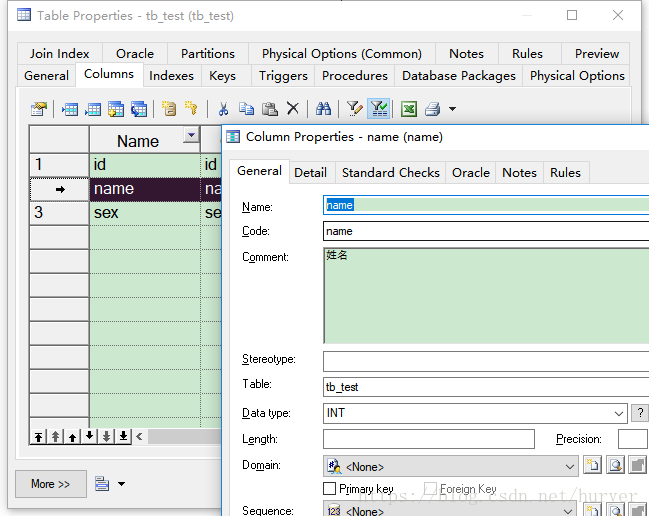Open the Domain <None> dropdown
The height and width of the screenshot is (516, 649).
click(x=570, y=466)
